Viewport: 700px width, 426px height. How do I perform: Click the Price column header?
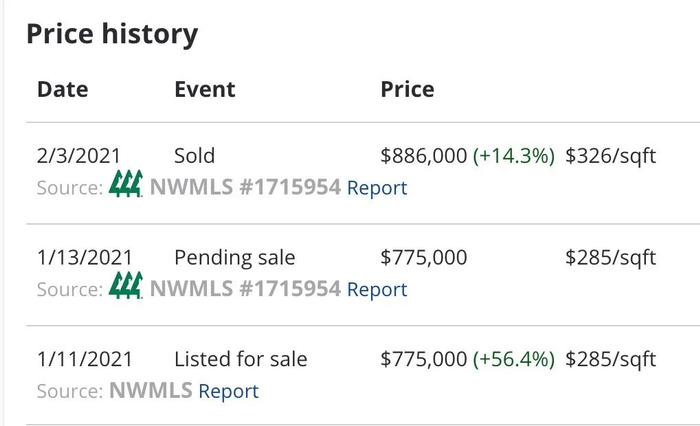pos(407,89)
